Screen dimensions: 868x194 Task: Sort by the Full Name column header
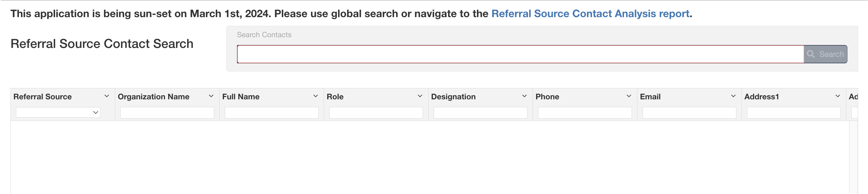(241, 97)
